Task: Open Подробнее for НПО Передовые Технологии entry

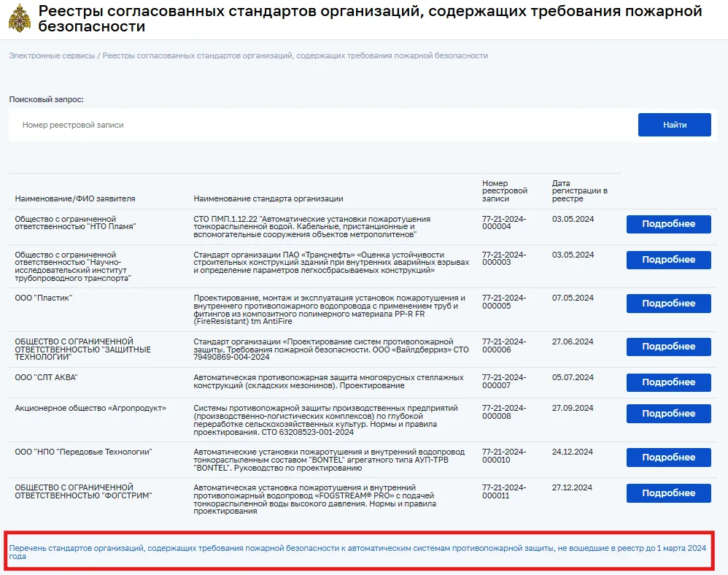Action: pos(669,457)
